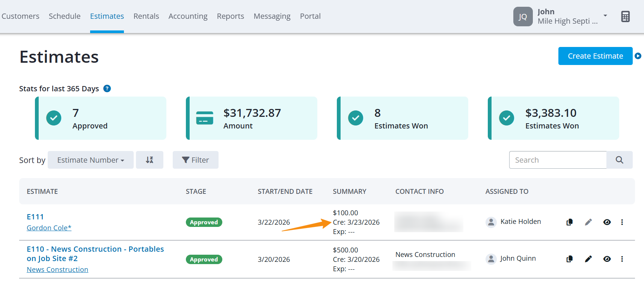
Task: Click Mile High Septi company name
Action: [x=567, y=21]
